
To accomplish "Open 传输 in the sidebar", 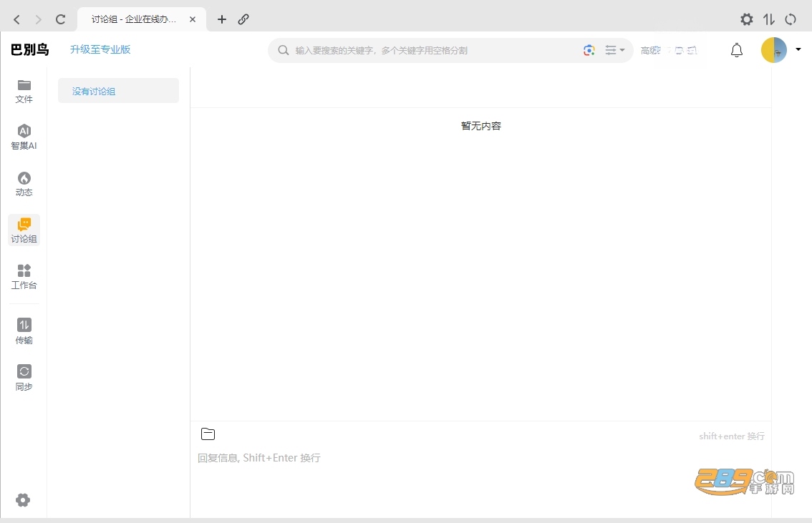I will tap(24, 331).
